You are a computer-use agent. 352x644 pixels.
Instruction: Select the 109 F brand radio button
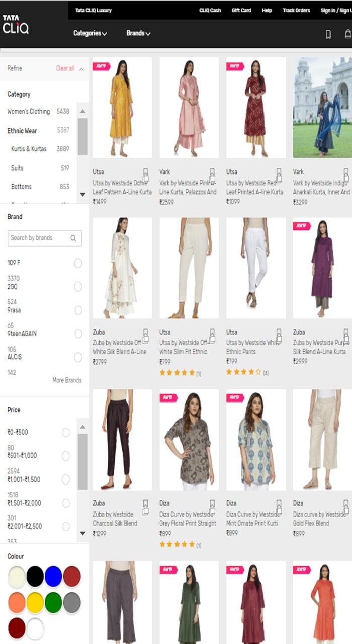point(78,263)
